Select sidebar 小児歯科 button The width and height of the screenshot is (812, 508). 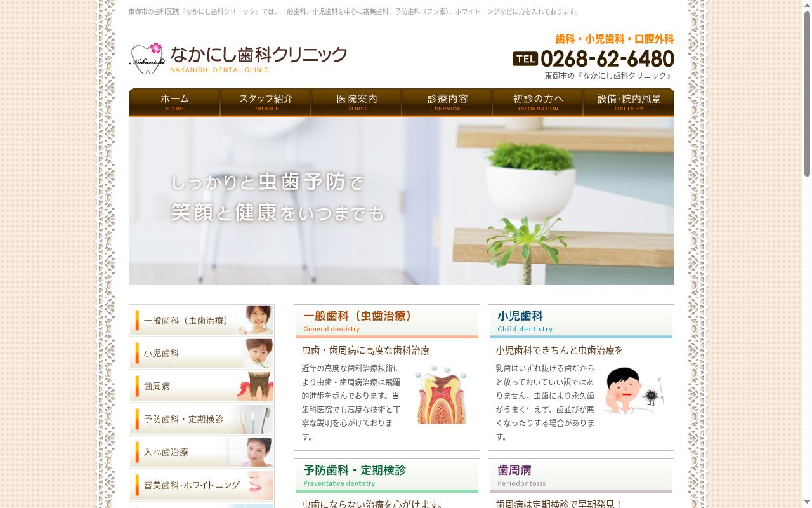coord(202,353)
